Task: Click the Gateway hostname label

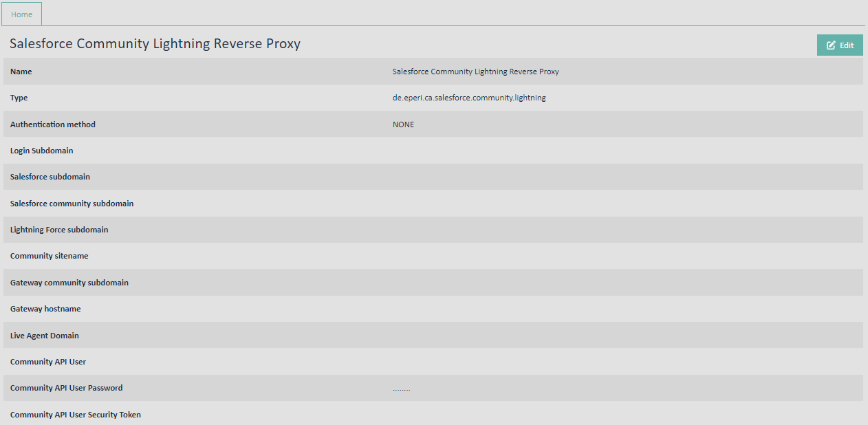Action: 45,309
